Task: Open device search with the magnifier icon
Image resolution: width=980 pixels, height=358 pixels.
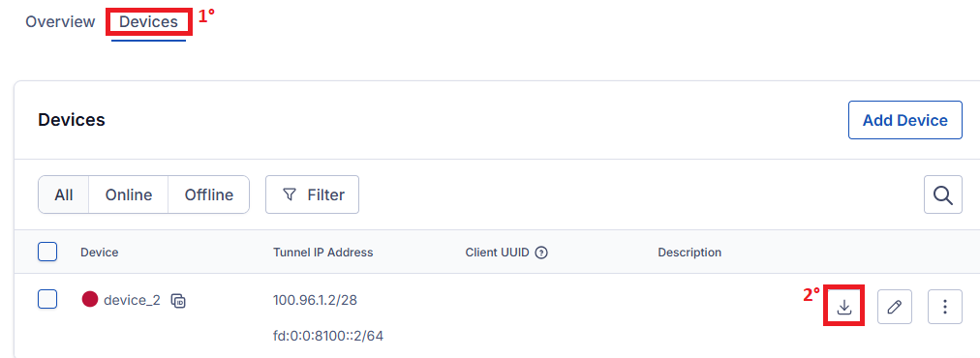Action: click(x=943, y=194)
